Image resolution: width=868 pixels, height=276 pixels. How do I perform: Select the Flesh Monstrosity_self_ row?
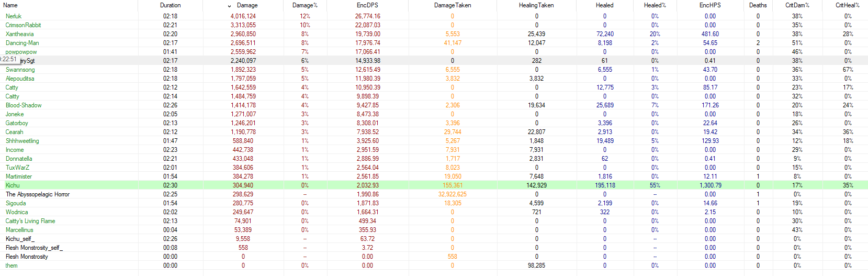point(34,248)
